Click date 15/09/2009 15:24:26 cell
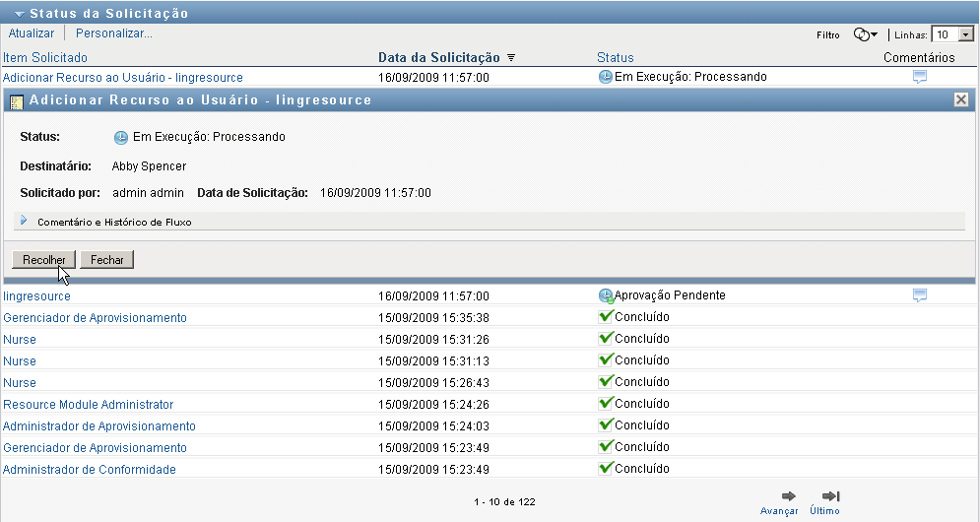The height and width of the screenshot is (522, 980). tap(433, 405)
